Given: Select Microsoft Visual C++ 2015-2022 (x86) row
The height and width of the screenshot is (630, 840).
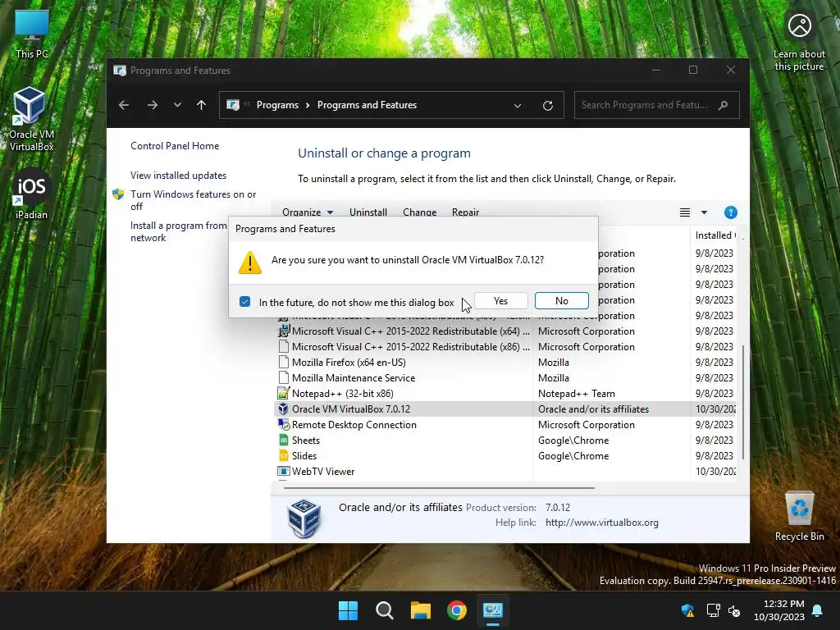Looking at the screenshot, I should [x=504, y=347].
